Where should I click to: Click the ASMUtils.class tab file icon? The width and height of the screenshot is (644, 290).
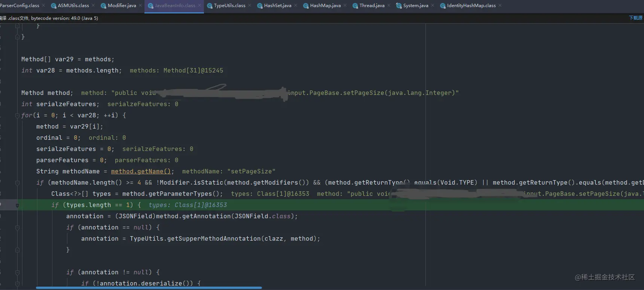[x=54, y=6]
